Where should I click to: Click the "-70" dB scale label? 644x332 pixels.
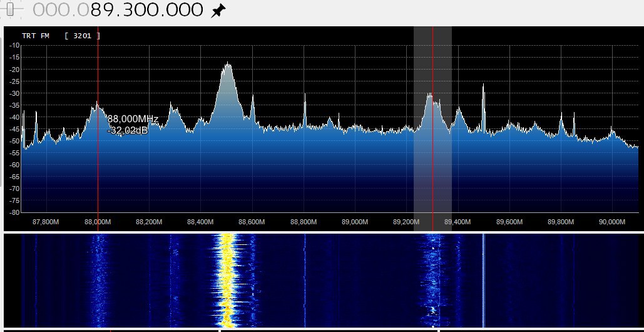(14, 189)
